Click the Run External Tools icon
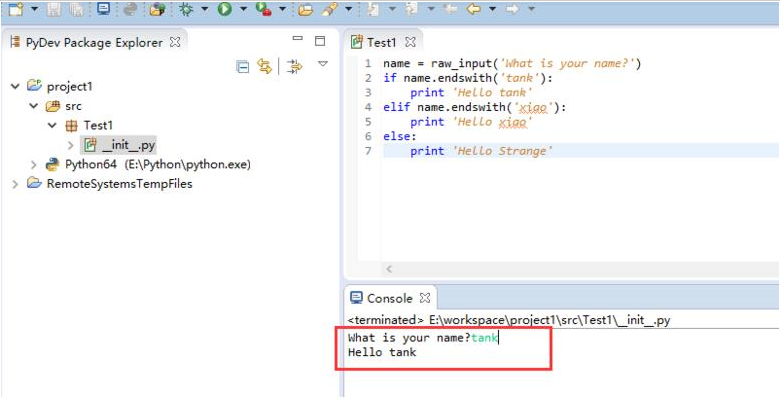The image size is (780, 401). [263, 9]
